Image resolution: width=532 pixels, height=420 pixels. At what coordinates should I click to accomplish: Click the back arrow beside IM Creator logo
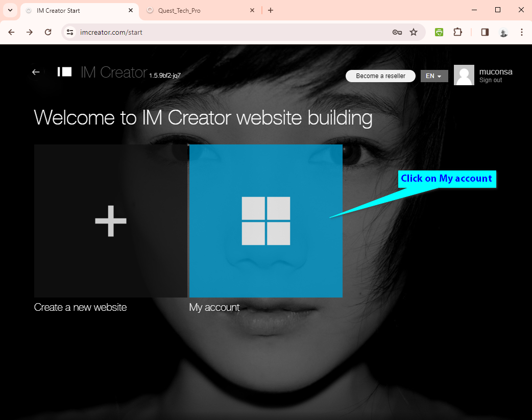tap(36, 72)
